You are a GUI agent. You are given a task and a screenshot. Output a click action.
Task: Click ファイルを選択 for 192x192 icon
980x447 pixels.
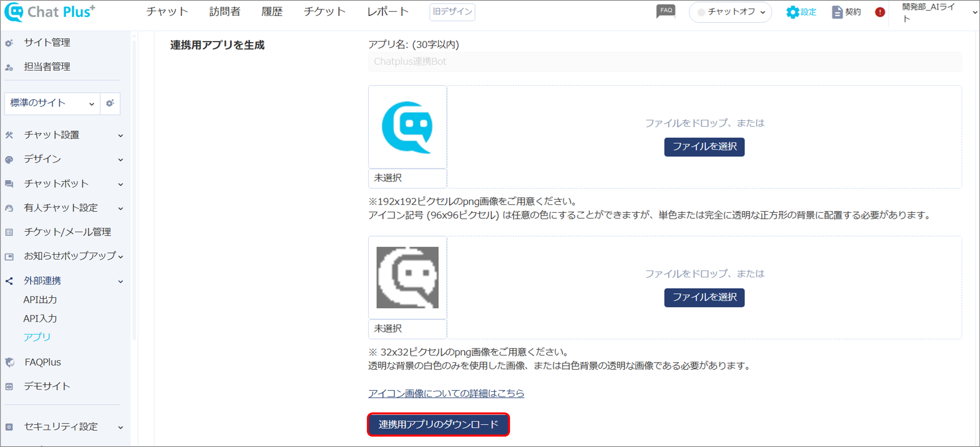[704, 147]
